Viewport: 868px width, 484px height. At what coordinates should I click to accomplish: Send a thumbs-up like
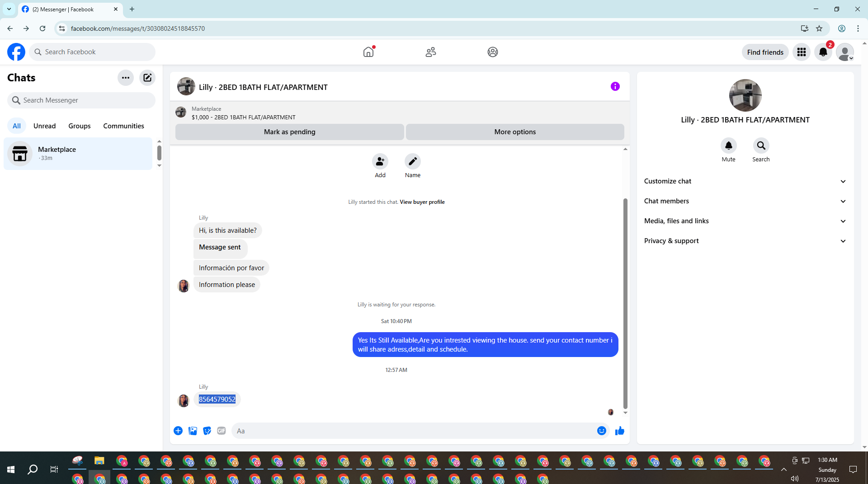coord(620,431)
